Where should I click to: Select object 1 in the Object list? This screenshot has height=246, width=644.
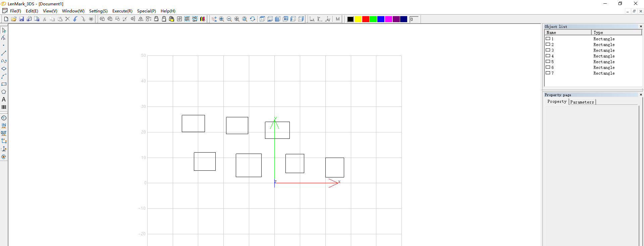click(x=593, y=39)
